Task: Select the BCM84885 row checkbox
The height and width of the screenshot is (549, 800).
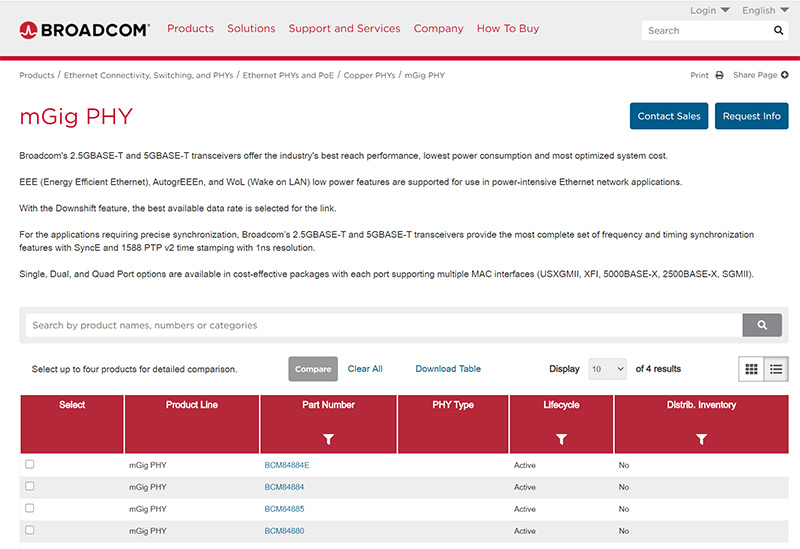Action: point(30,508)
